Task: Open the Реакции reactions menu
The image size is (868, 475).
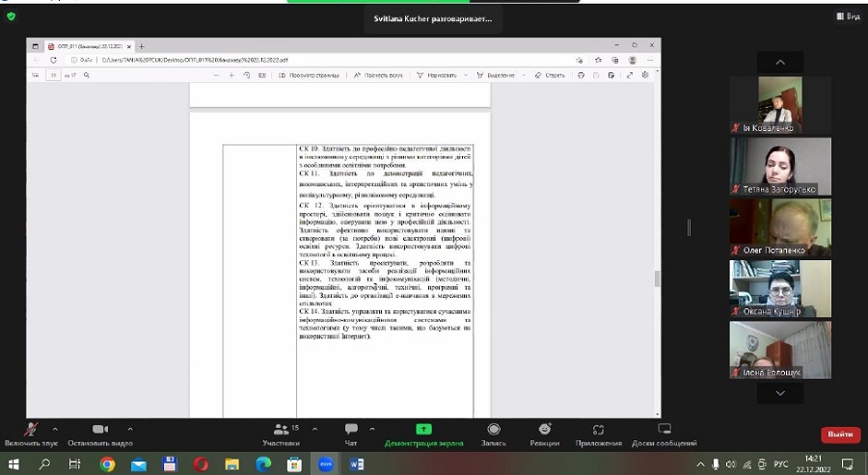Action: point(544,433)
